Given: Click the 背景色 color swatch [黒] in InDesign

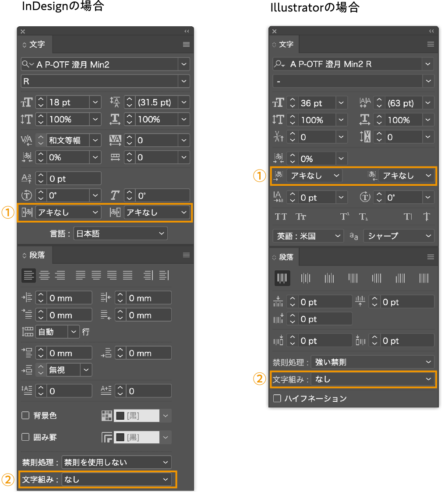Looking at the screenshot, I should (x=137, y=416).
